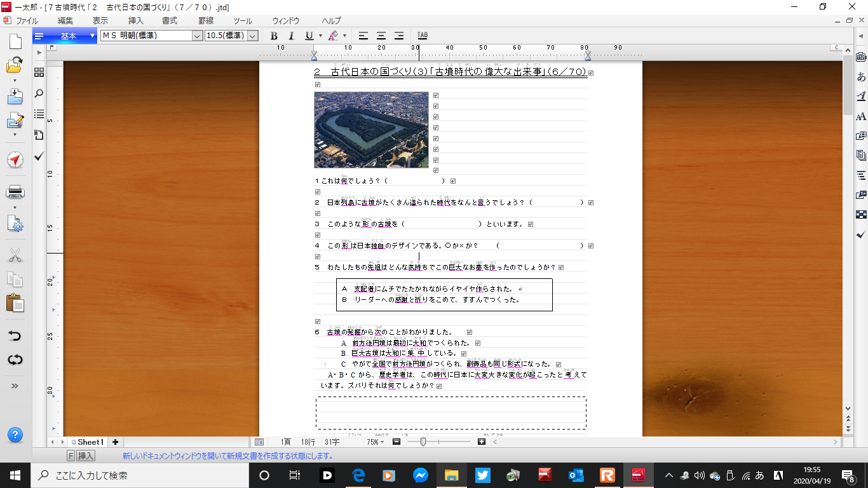
Task: Click the checkmark icon in left panel strip
Action: [x=39, y=156]
